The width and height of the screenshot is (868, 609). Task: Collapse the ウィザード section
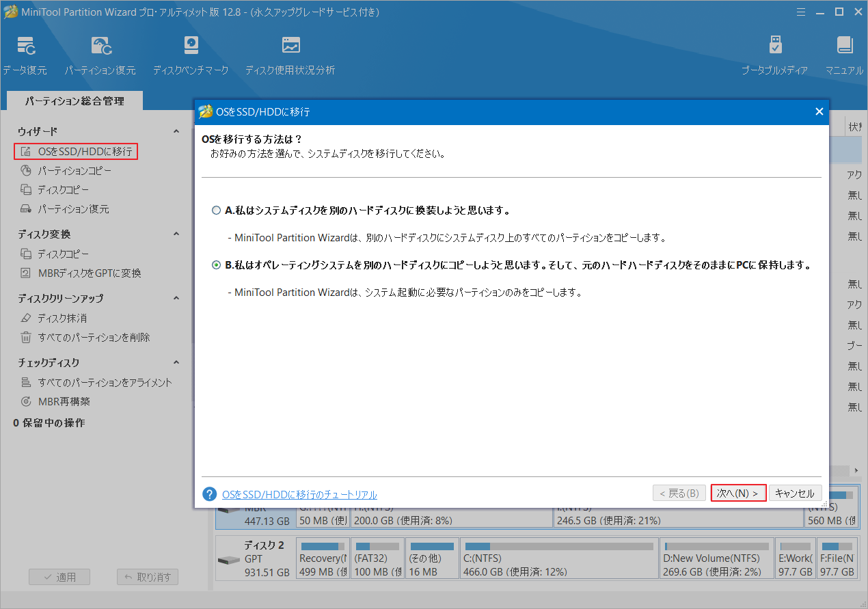coord(176,131)
